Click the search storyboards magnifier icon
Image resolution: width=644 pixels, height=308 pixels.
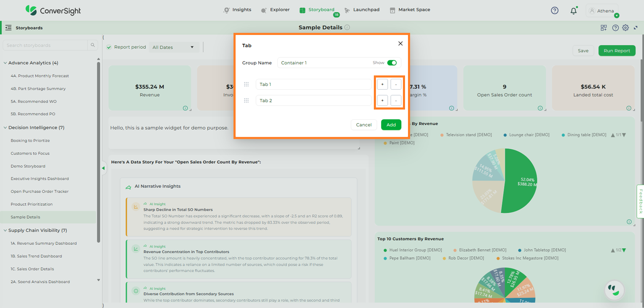tap(92, 45)
